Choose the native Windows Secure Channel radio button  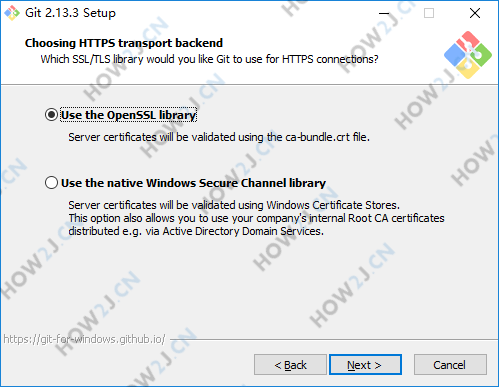click(51, 183)
